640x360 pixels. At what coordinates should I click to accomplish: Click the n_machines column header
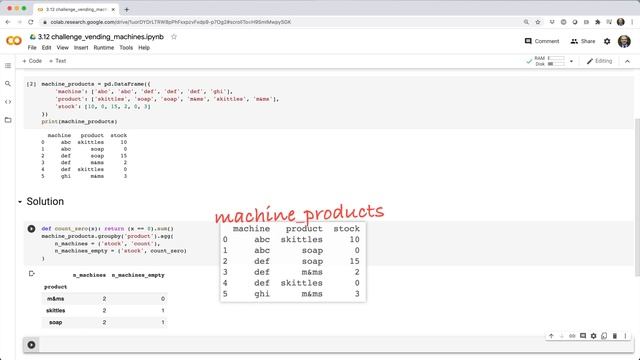[x=89, y=276]
